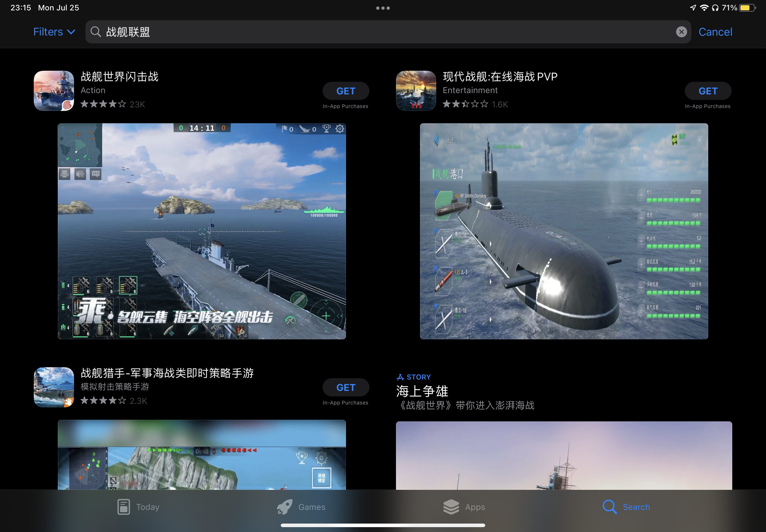View the submarine screenshot of 现代战舰

point(564,231)
